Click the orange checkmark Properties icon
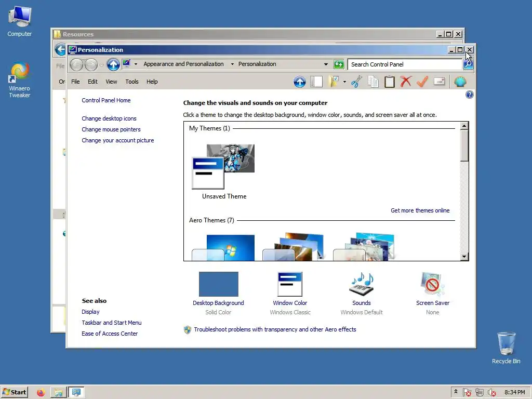Image resolution: width=532 pixels, height=399 pixels. 422,82
